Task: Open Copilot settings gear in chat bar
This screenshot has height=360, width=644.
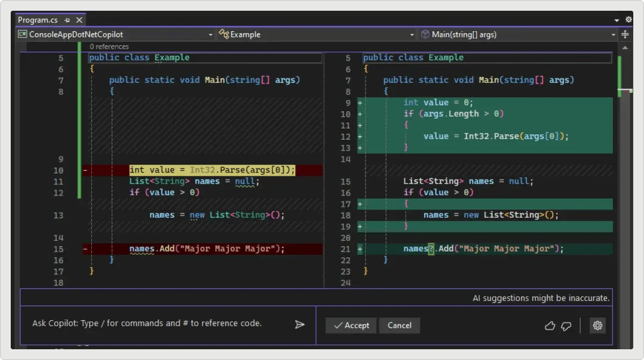Action: point(598,325)
